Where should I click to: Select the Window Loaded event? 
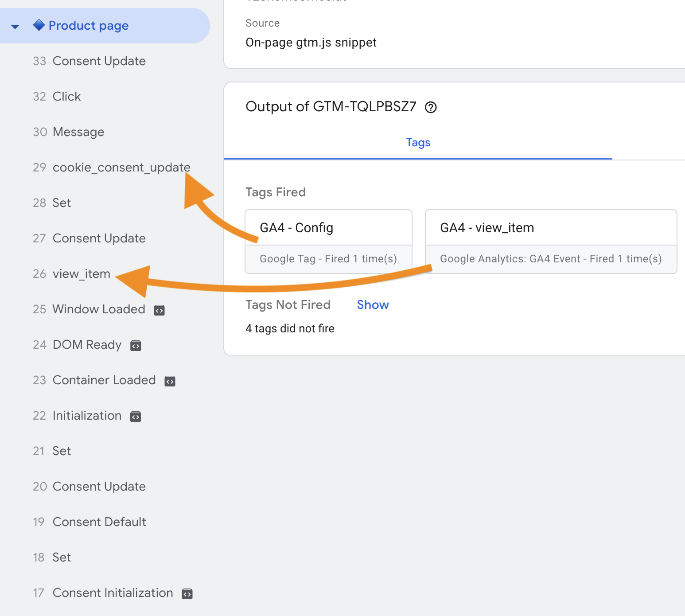tap(98, 309)
